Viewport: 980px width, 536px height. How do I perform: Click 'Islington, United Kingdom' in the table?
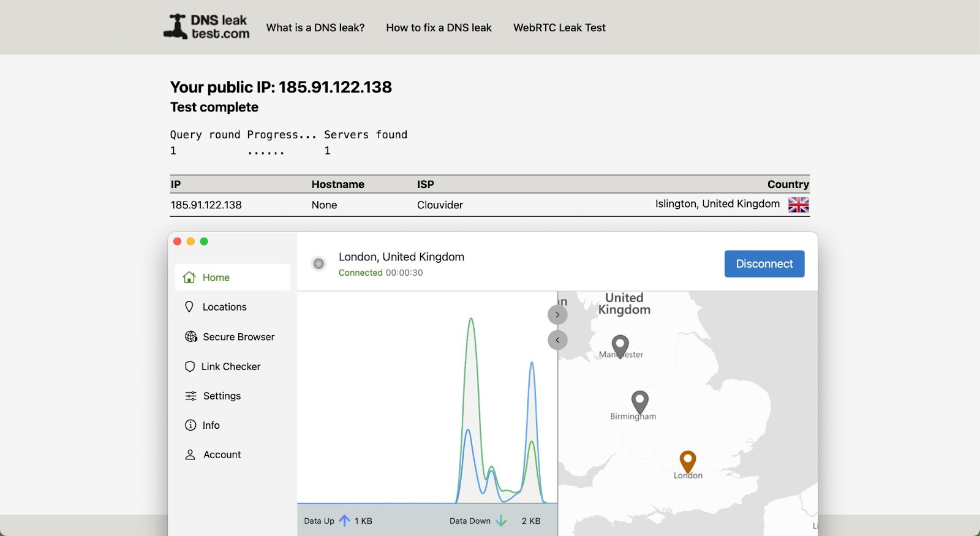(717, 204)
